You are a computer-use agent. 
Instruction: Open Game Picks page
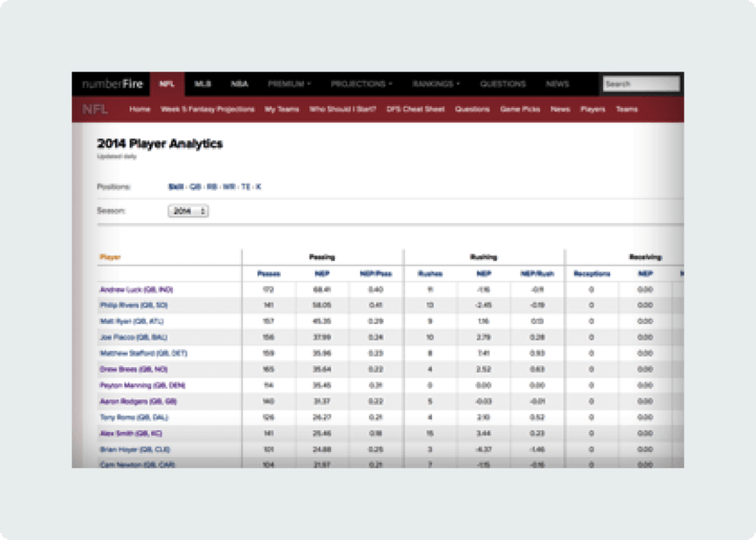520,110
